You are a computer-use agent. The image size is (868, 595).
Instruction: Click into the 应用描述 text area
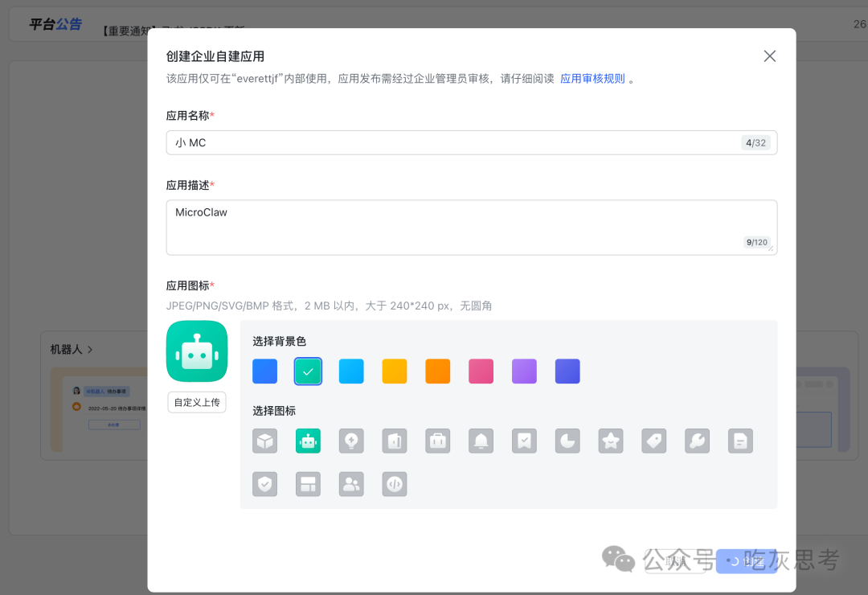point(472,228)
